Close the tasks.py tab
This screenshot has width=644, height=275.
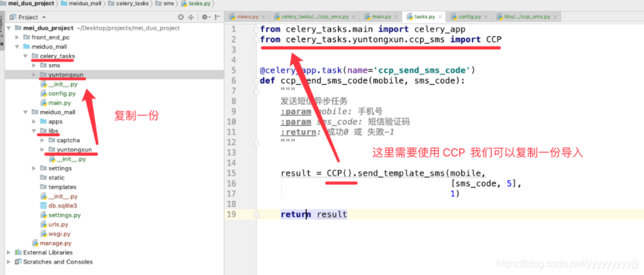440,17
